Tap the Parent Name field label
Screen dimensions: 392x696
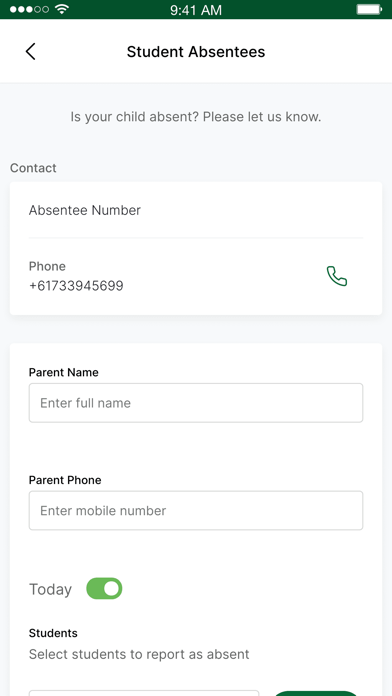pyautogui.click(x=63, y=372)
